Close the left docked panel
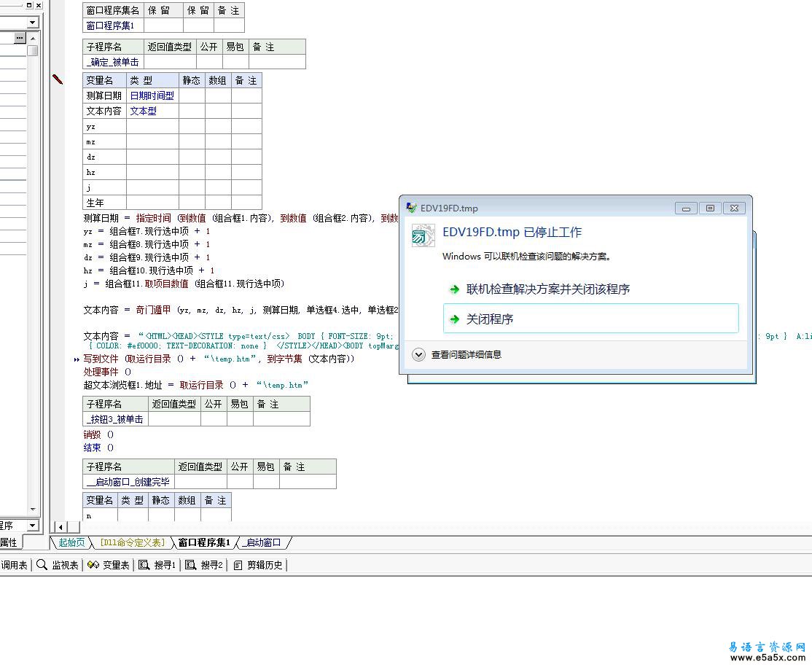This screenshot has width=812, height=667. point(39,5)
